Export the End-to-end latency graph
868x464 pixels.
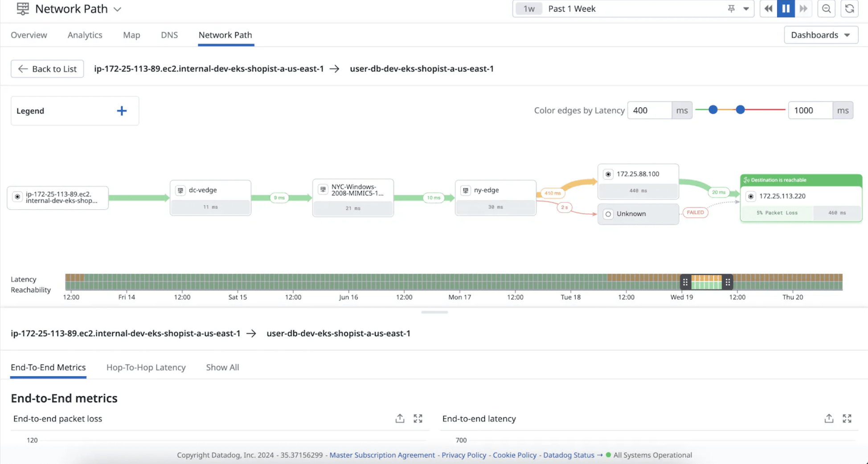(x=829, y=419)
